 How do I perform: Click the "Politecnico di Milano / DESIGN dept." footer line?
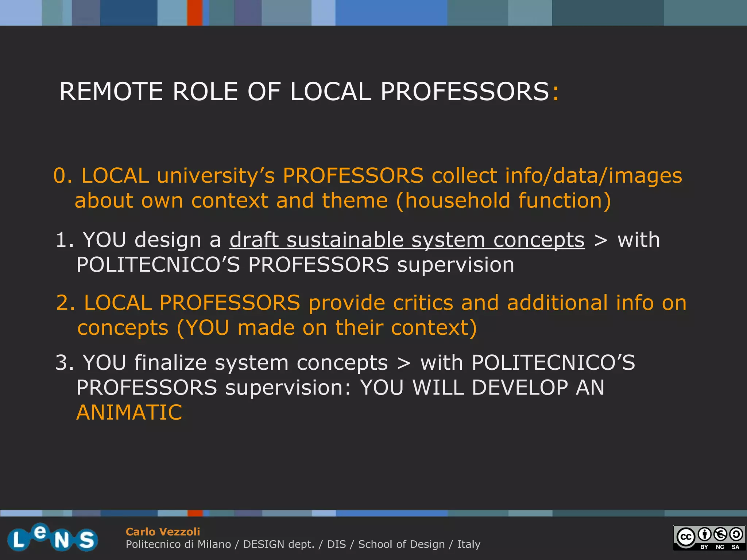click(x=303, y=544)
